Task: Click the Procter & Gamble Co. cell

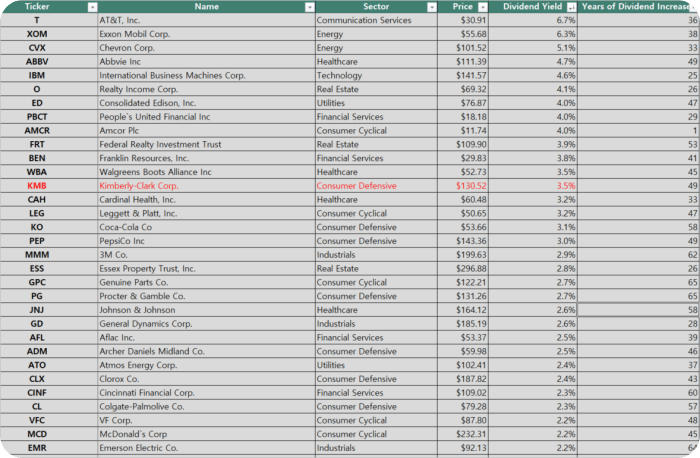Action: click(206, 297)
